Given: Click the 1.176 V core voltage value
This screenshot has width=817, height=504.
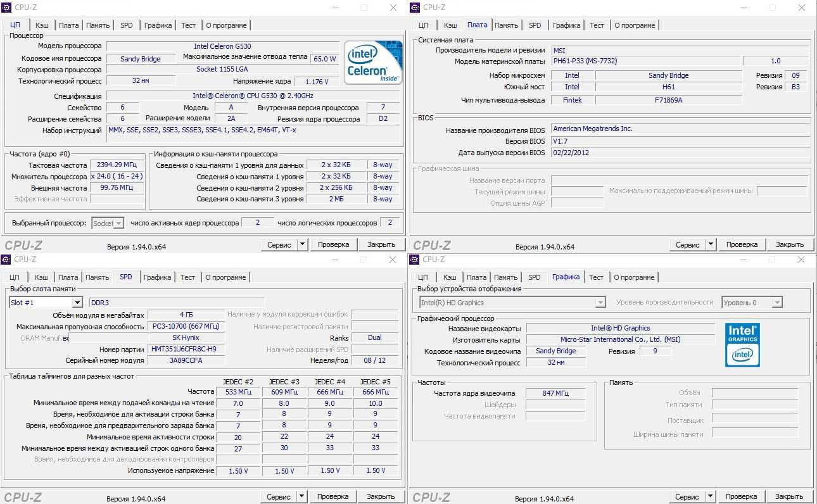Looking at the screenshot, I should point(316,82).
